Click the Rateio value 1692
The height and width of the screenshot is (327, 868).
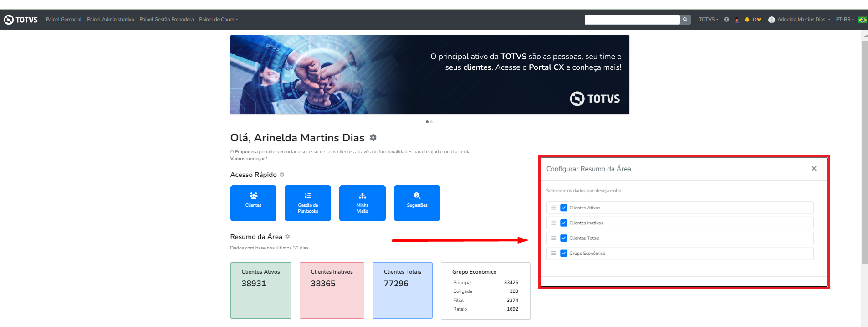[x=512, y=309]
